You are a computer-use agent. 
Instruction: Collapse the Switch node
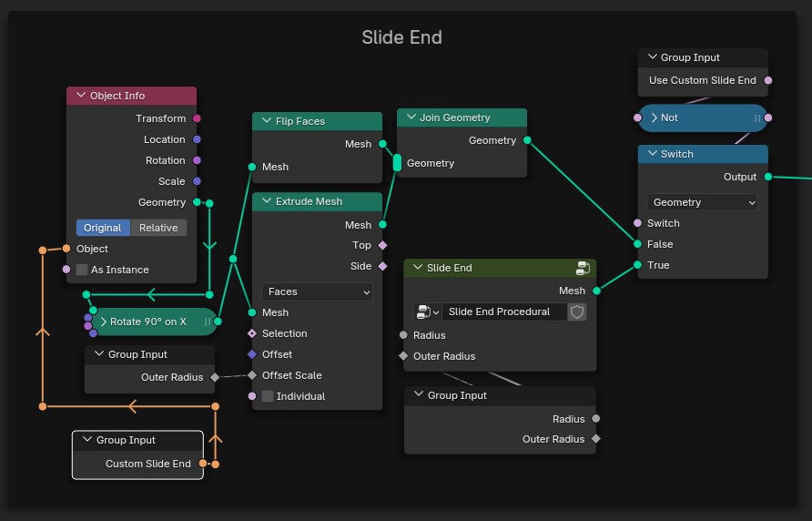coord(653,153)
